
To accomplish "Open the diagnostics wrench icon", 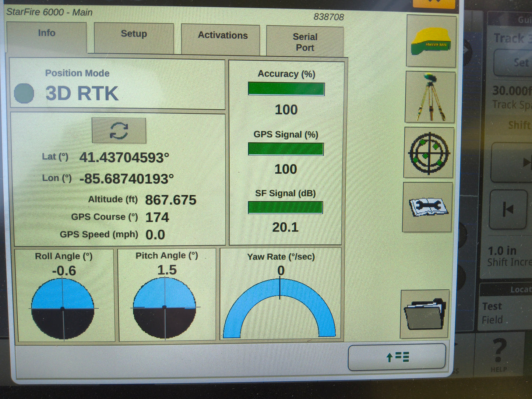I will tap(427, 206).
